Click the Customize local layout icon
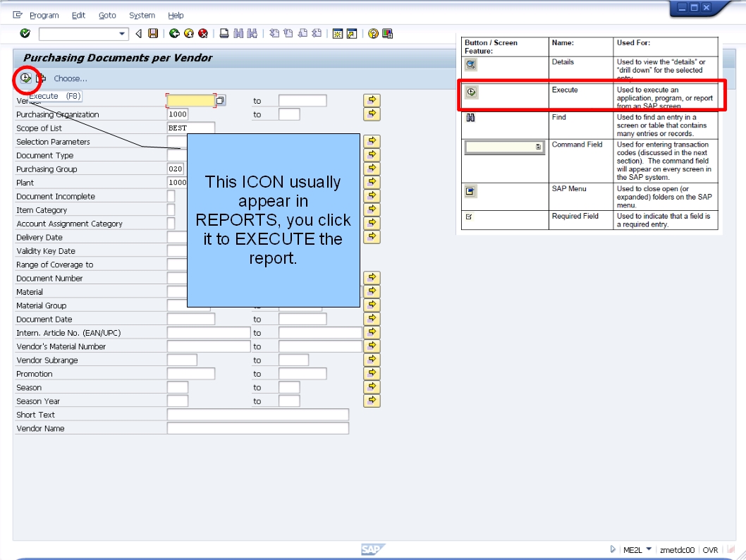 click(386, 33)
